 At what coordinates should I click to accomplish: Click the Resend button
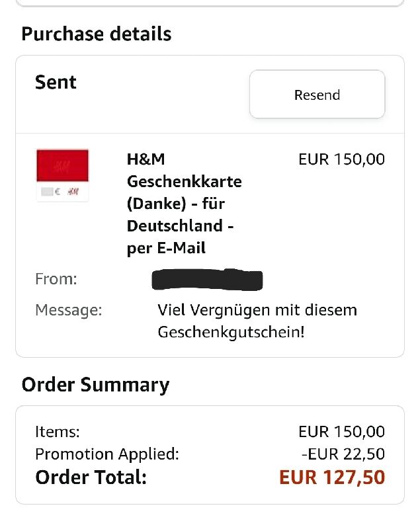(317, 94)
